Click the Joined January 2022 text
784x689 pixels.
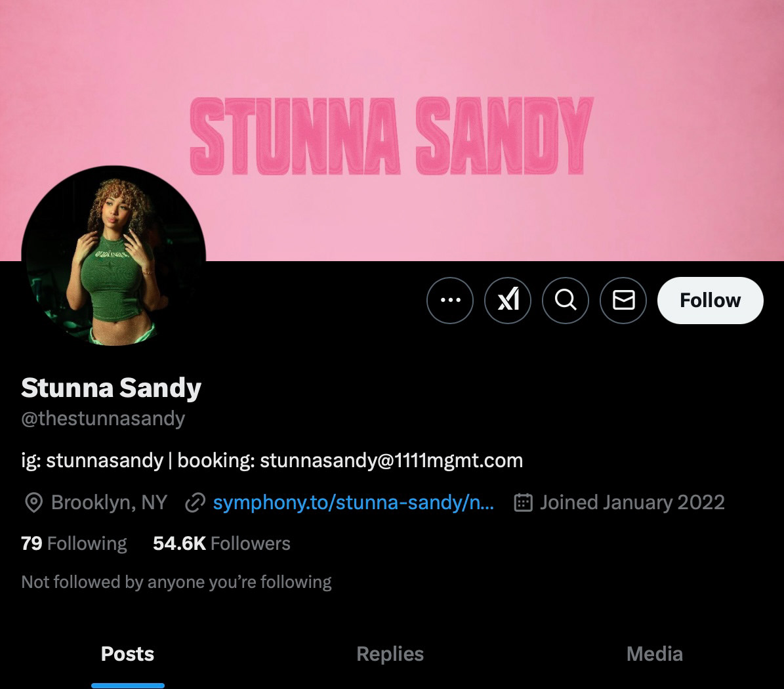(632, 503)
